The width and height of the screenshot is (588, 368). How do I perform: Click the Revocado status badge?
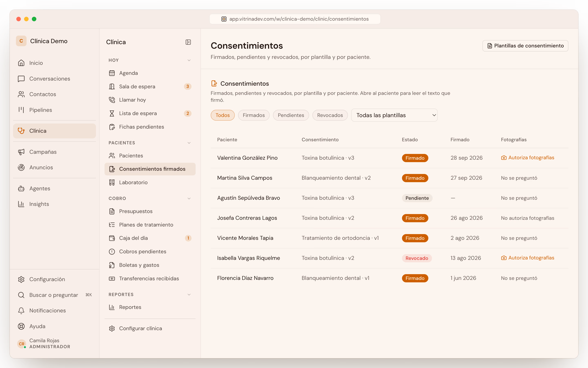coord(417,258)
